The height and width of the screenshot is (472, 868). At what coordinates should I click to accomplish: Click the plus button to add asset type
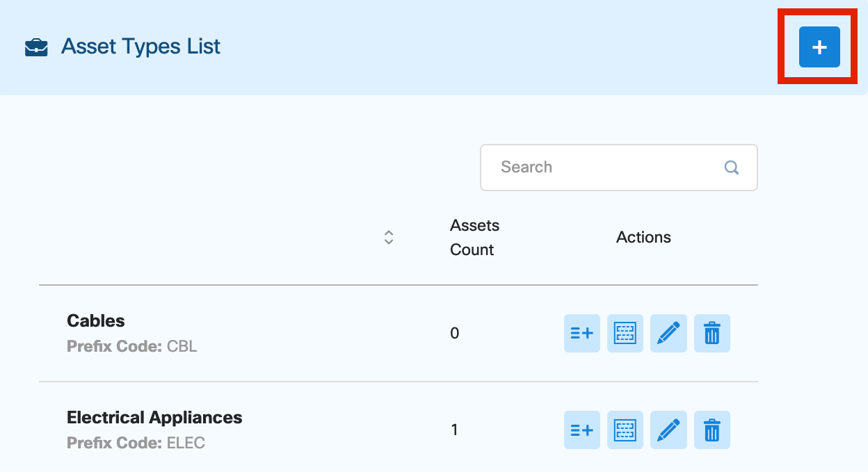click(818, 47)
